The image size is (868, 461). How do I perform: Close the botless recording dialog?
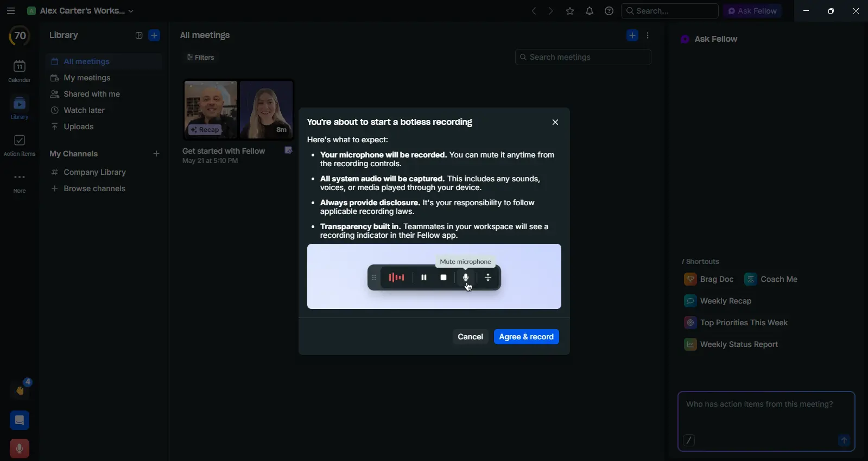point(555,122)
